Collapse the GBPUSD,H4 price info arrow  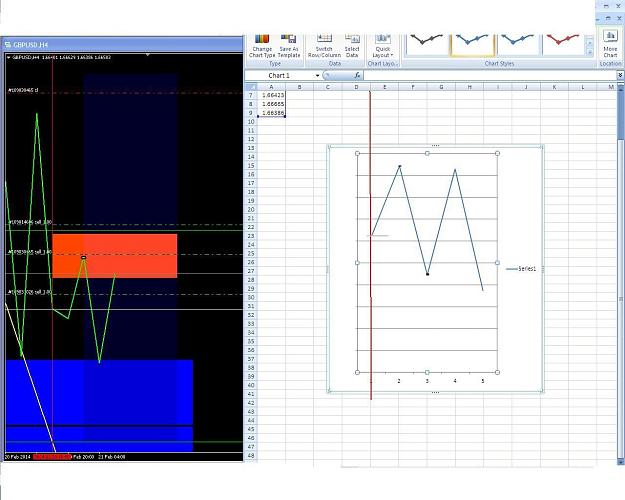tap(8, 57)
